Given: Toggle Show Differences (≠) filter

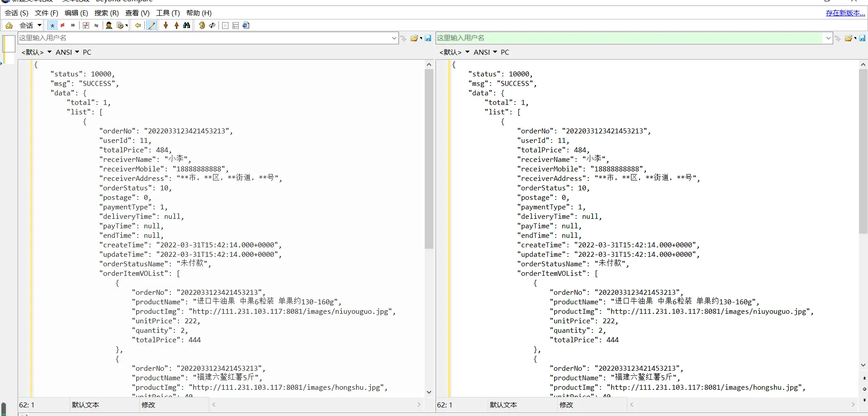Looking at the screenshot, I should tap(62, 25).
